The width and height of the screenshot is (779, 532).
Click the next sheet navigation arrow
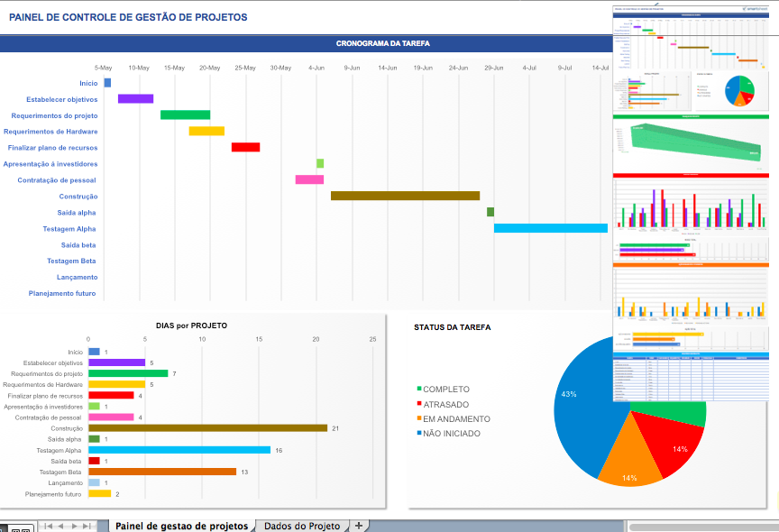point(75,526)
